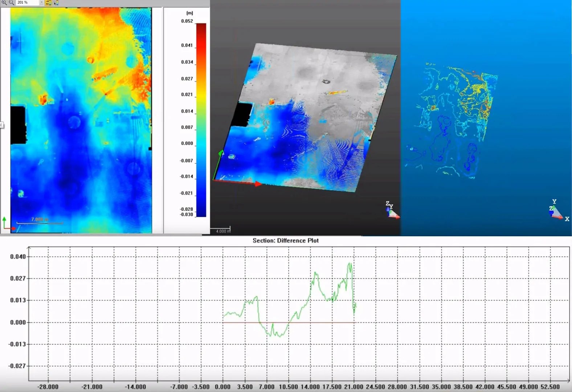Open the 201 % zoom level dropdown
The image size is (572, 392).
point(41,3)
